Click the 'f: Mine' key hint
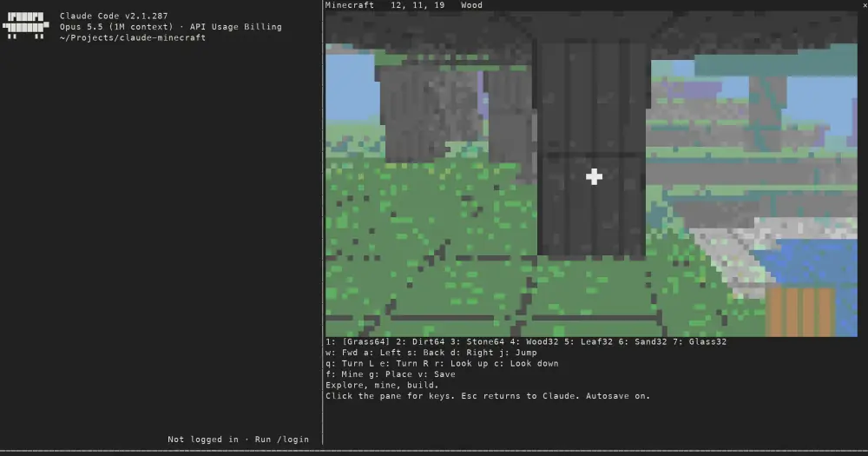Viewport: 868px width, 456px height. tap(346, 374)
